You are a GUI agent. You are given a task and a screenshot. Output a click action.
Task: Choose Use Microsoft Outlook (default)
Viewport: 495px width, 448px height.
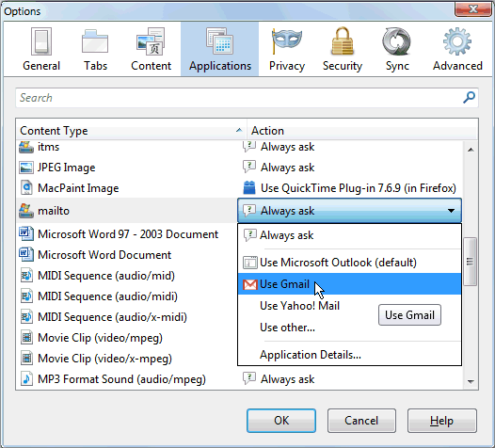click(x=349, y=263)
